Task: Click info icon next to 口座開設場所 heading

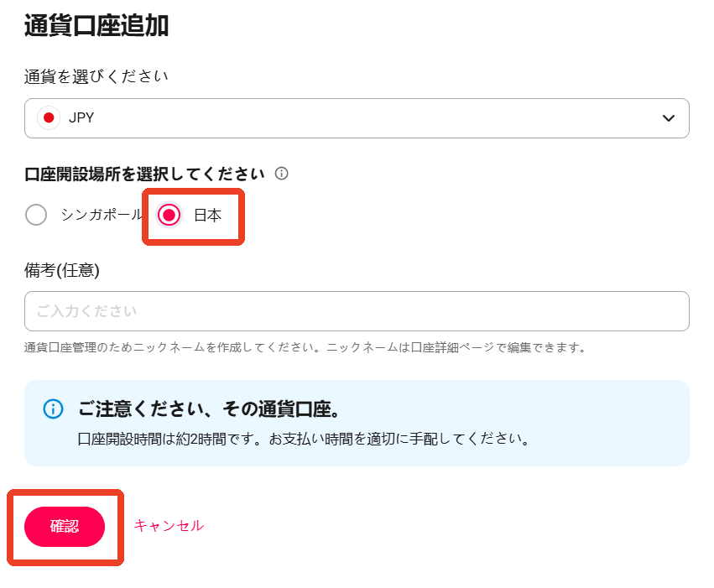Action: click(x=281, y=174)
